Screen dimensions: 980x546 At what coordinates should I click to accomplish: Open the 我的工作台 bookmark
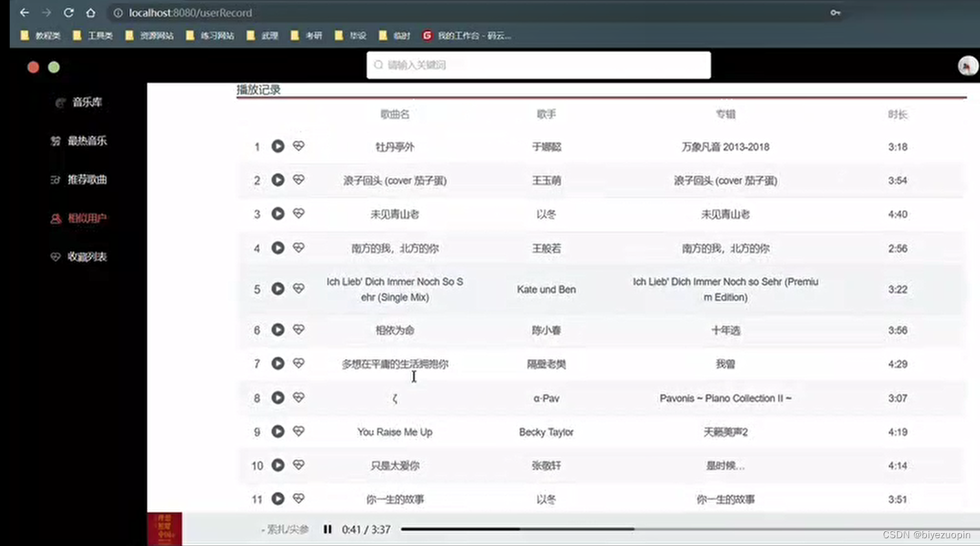tap(467, 36)
